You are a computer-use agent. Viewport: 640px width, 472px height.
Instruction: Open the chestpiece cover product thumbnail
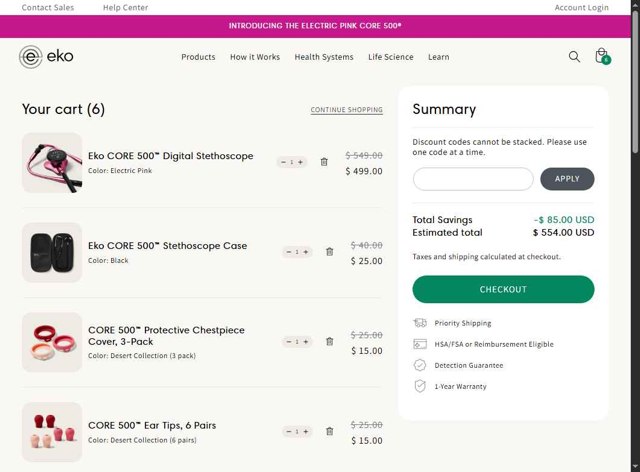(52, 342)
